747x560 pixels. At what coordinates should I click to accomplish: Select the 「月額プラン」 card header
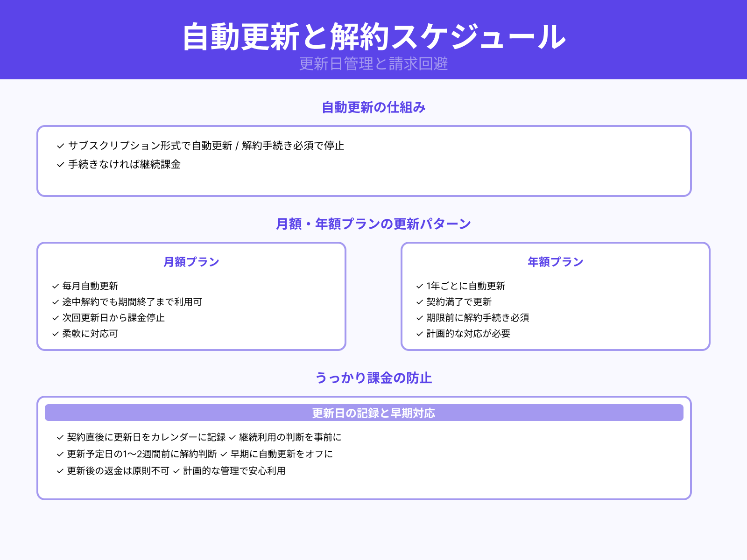191,262
